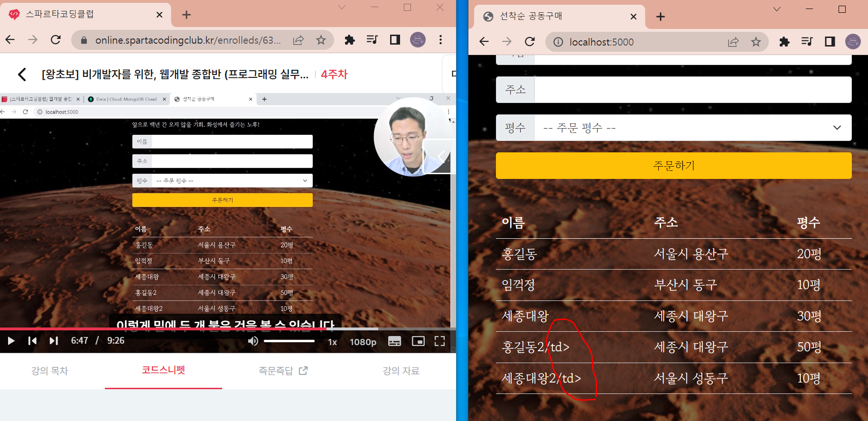Screen dimensions: 868x421
Task: Open new tab in localhost browser window
Action: point(661,17)
